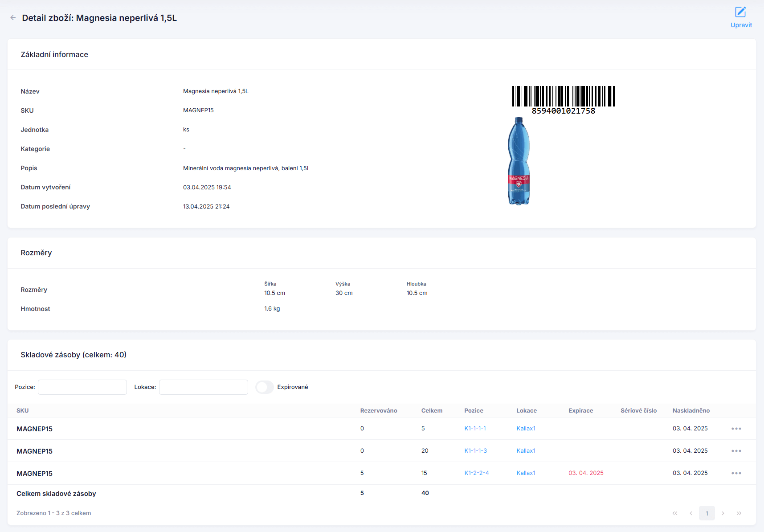The image size is (764, 532).
Task: Select the Výška value 30 cm
Action: (x=344, y=293)
